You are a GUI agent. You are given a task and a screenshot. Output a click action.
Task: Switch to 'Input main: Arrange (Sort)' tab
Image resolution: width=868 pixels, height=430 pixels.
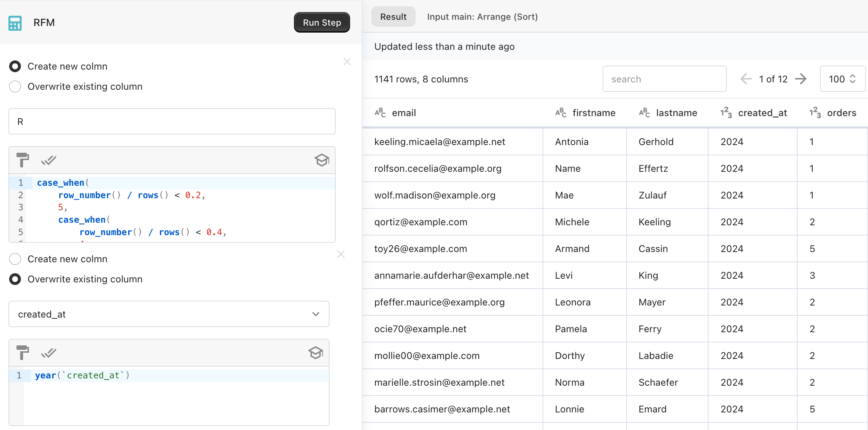482,16
